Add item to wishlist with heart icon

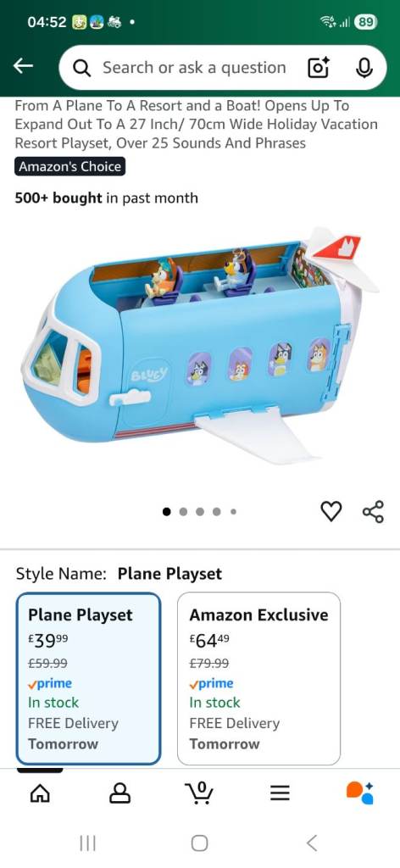pyautogui.click(x=331, y=511)
